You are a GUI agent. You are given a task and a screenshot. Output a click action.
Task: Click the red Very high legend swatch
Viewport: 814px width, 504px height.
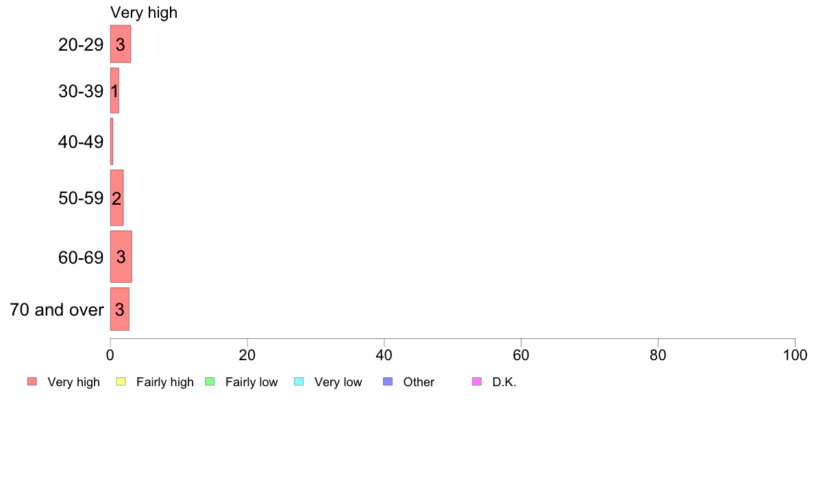(32, 381)
